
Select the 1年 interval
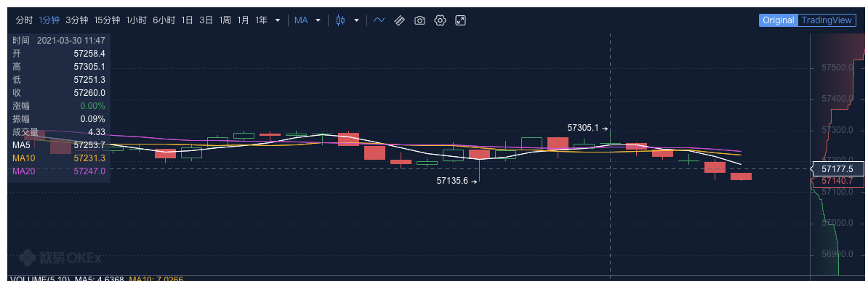(261, 20)
